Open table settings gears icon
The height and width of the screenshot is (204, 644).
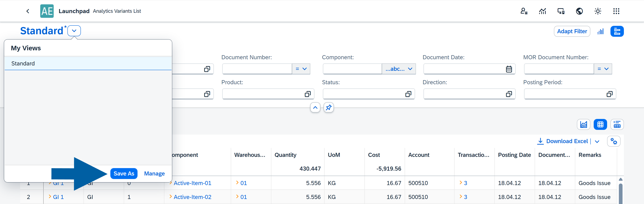point(614,141)
